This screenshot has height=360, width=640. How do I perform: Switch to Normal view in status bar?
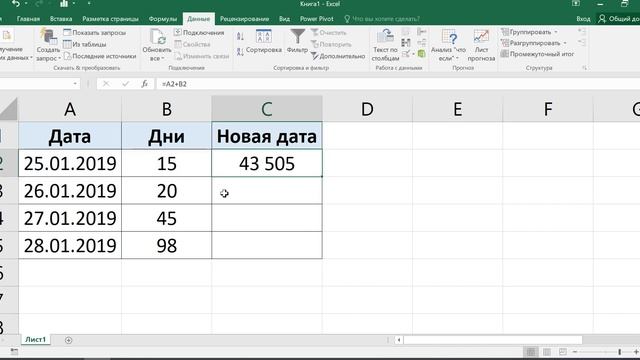coord(531,352)
